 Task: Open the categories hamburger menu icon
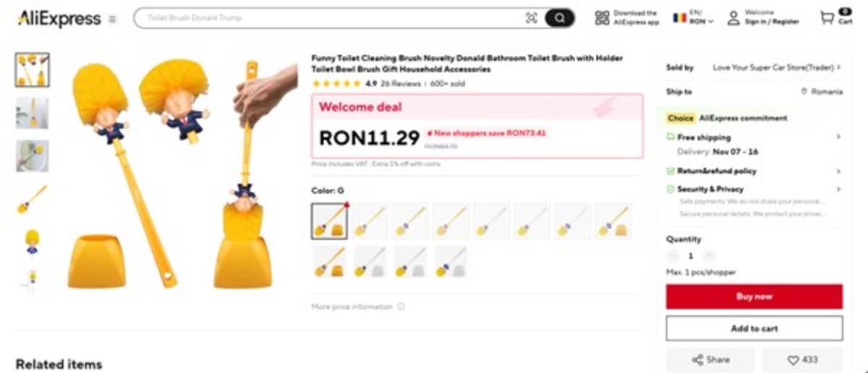[112, 20]
